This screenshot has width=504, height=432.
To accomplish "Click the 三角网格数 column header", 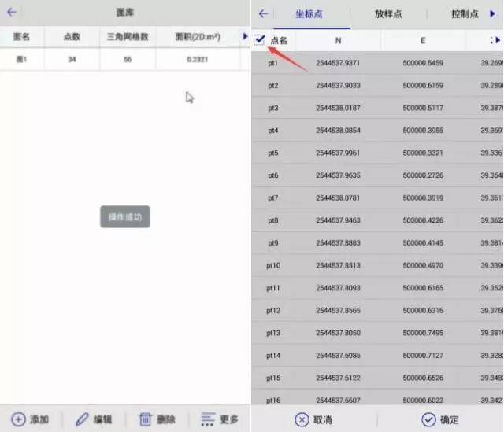I will click(128, 37).
